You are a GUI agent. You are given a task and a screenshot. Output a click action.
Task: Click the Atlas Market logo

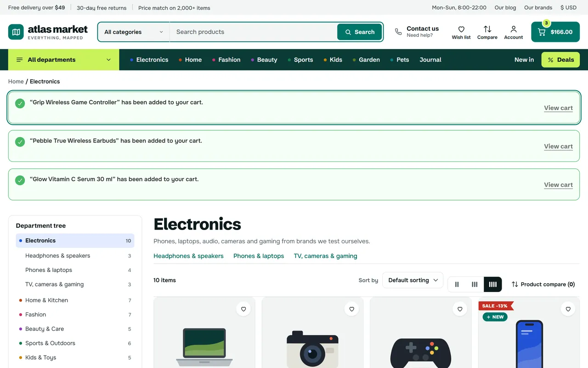coord(48,32)
